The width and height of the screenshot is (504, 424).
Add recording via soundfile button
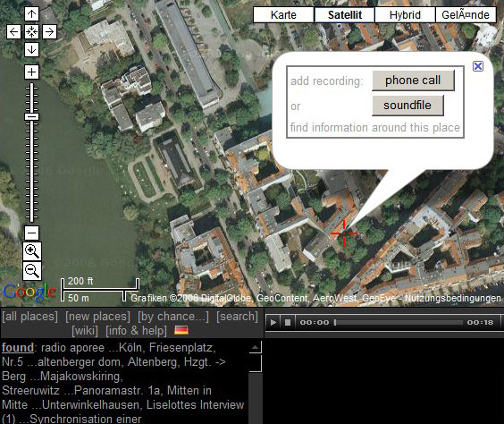click(x=407, y=106)
